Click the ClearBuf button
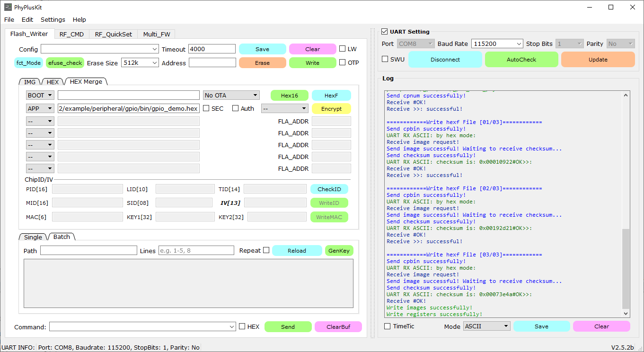 pos(338,326)
